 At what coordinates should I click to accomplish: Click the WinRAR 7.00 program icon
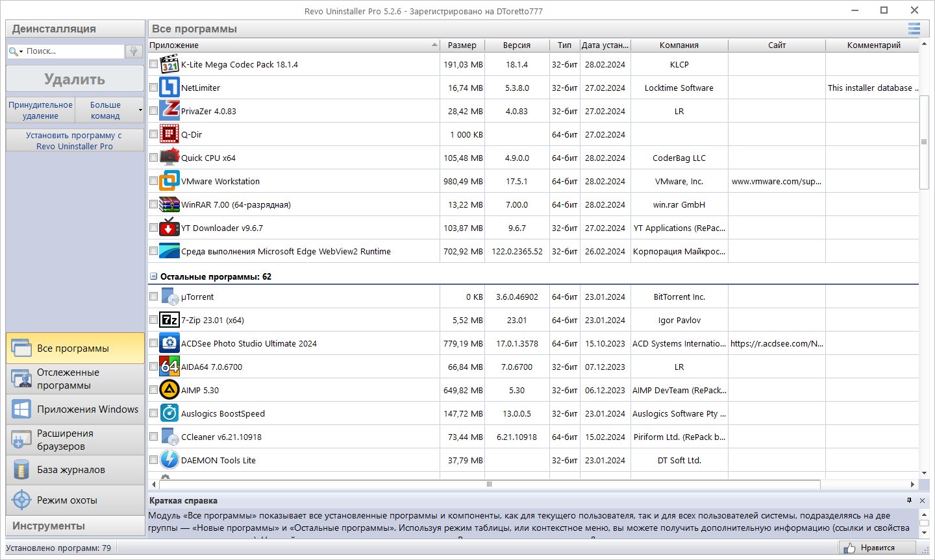(x=169, y=204)
